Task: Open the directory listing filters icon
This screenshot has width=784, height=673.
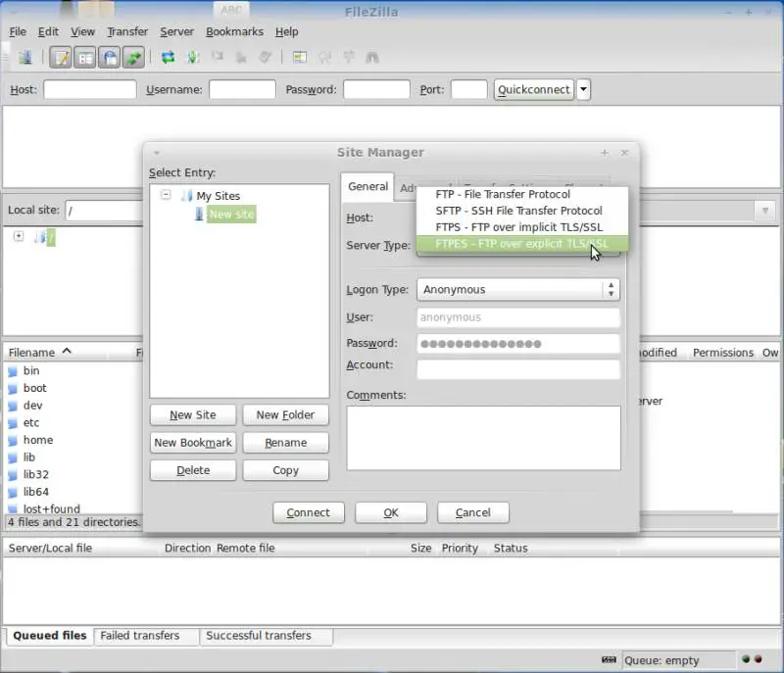Action: coord(300,58)
